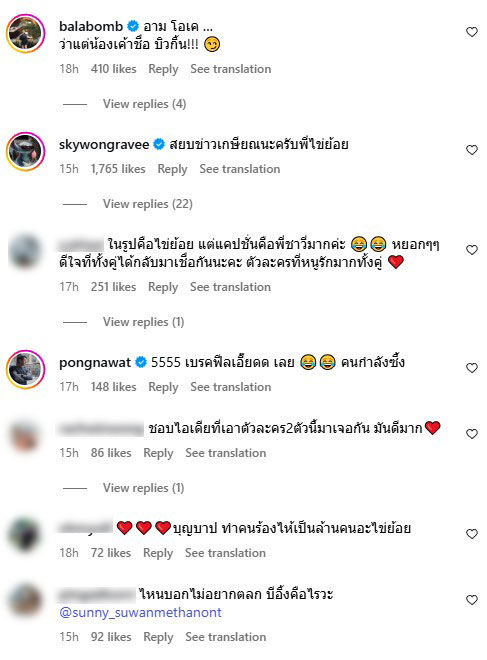The height and width of the screenshot is (660, 487).
Task: View the 1,765 likes list
Action: (118, 169)
